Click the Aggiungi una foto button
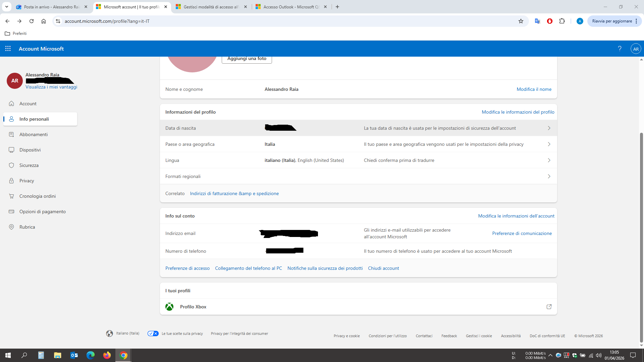 coord(247,59)
